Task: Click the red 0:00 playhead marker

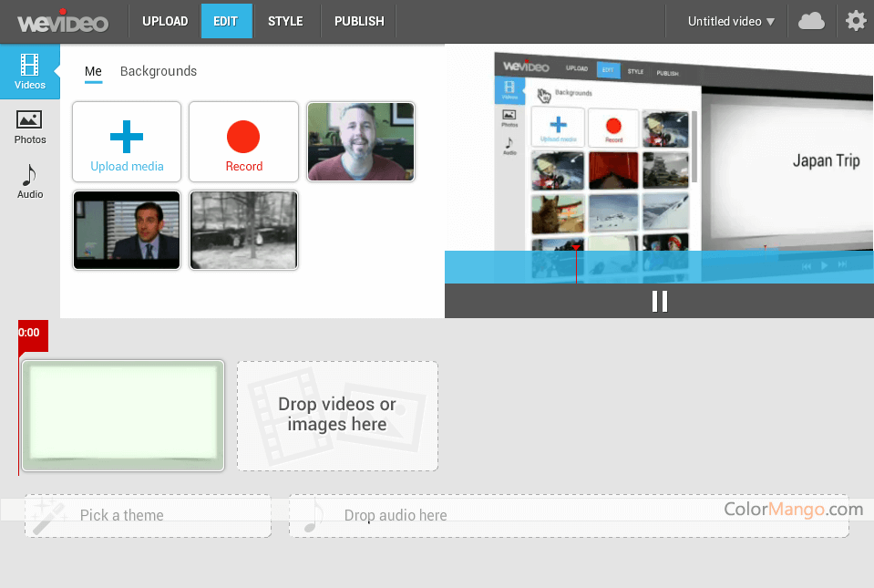Action: [32, 334]
